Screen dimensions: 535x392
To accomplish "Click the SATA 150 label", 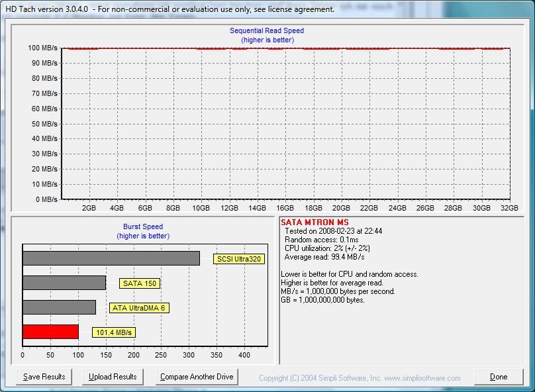I will (x=140, y=283).
